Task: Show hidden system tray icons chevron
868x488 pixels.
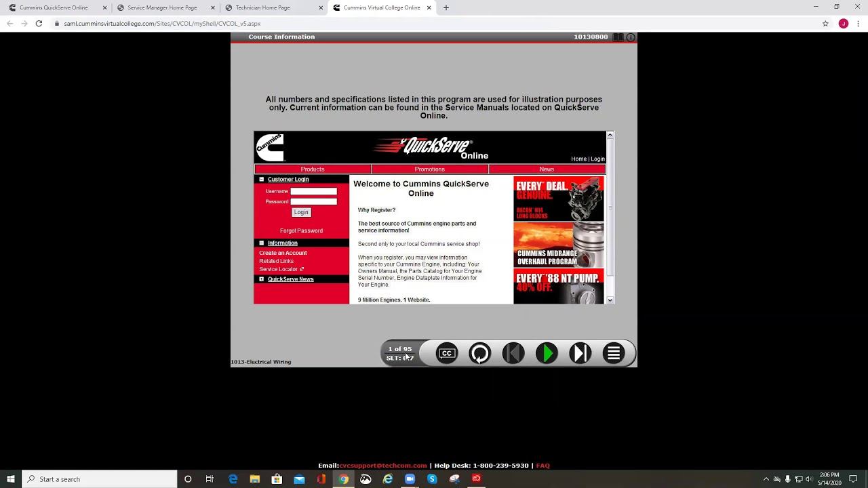Action: (766, 479)
